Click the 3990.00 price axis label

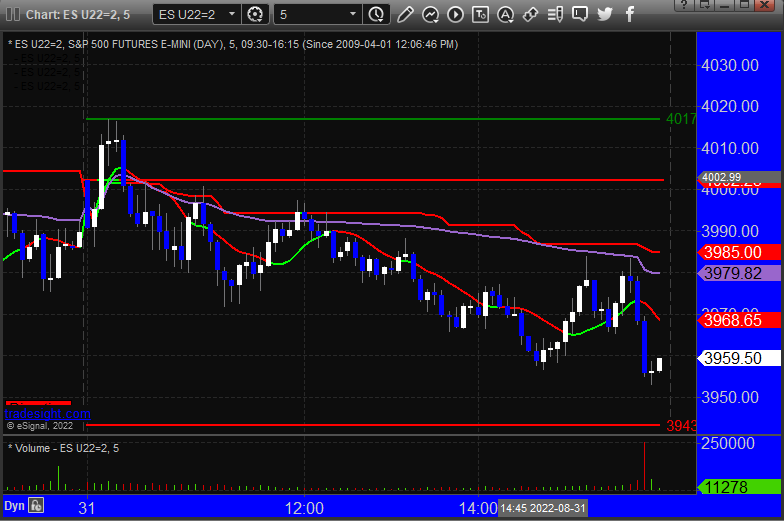tap(730, 231)
